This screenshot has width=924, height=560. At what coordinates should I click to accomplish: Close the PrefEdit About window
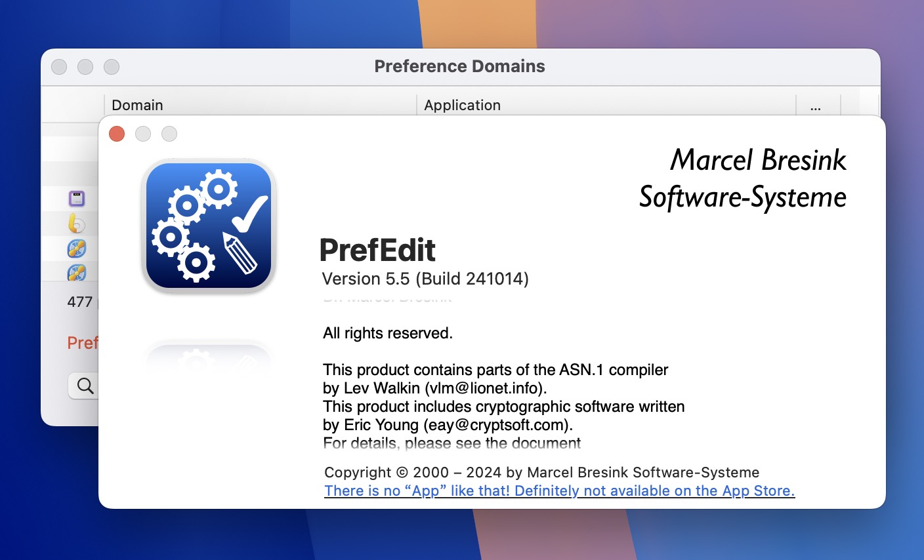pos(117,134)
